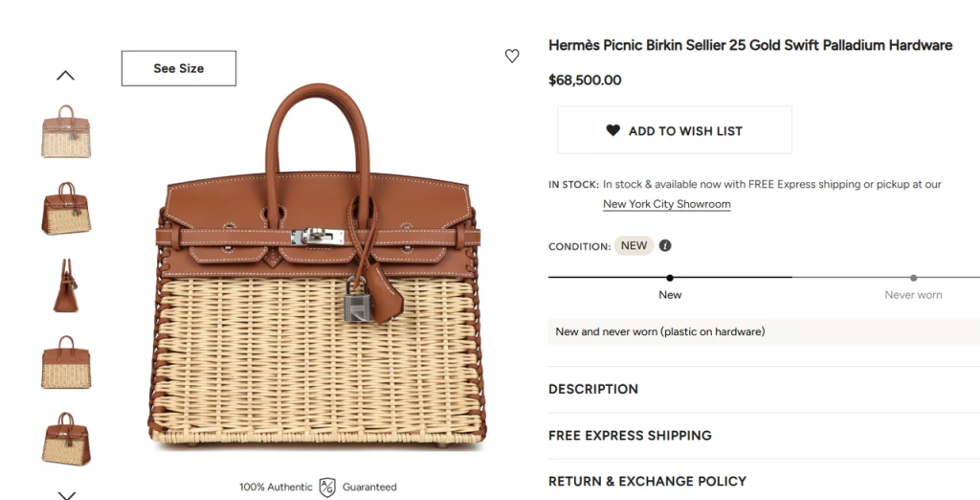View the side-profile bag thumbnail
Viewport: 980px width, 500px height.
click(66, 284)
